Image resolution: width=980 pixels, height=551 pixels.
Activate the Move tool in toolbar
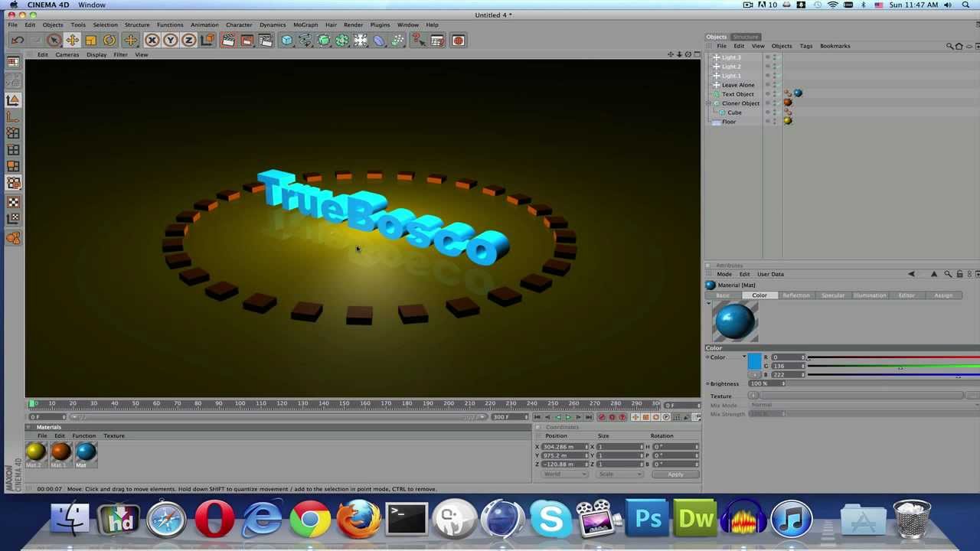click(72, 41)
